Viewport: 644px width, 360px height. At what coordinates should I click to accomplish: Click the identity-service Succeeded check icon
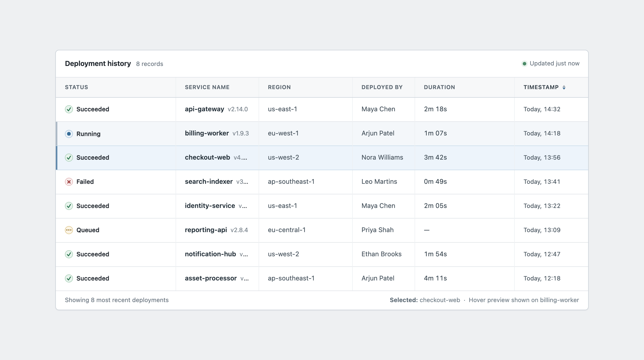coord(69,206)
